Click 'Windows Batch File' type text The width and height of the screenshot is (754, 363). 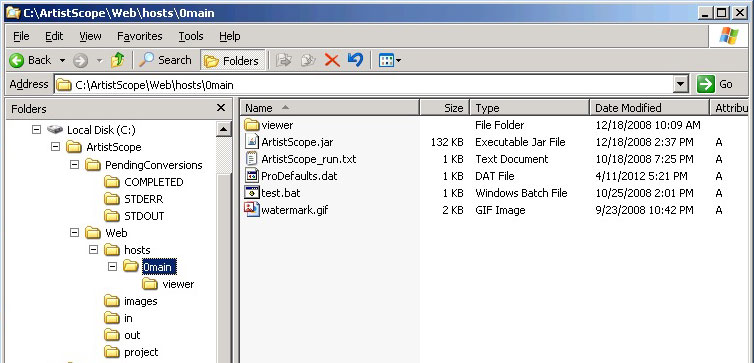pyautogui.click(x=521, y=193)
